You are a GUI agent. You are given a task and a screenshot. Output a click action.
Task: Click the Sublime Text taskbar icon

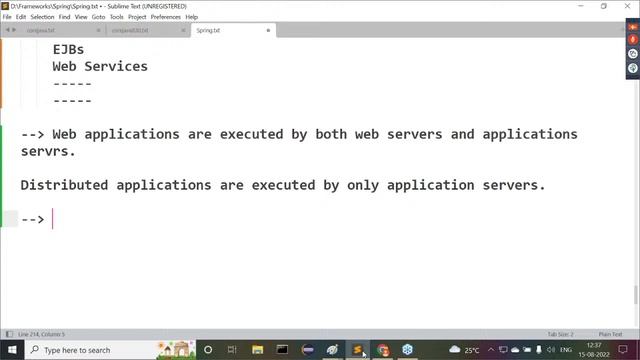(358, 350)
